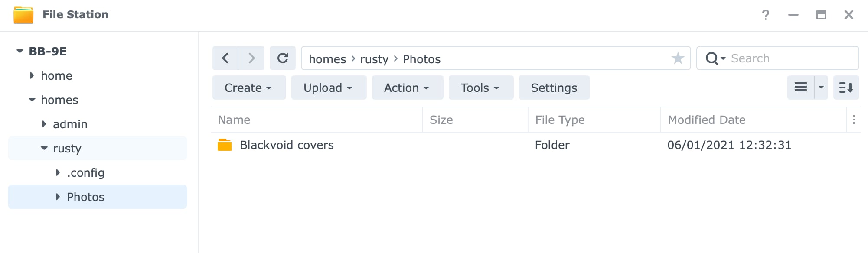Screen dimensions: 868x253
Task: Open view mode dropdown arrow
Action: (x=821, y=88)
